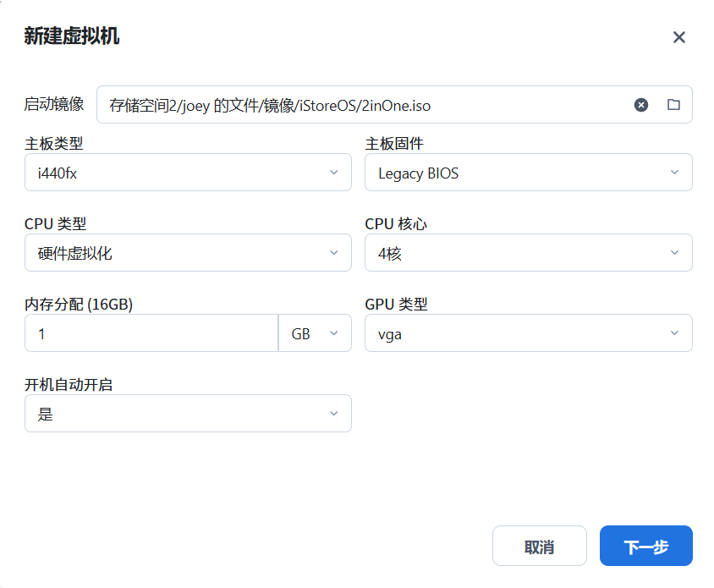Open folder browser for boot image
714x588 pixels.
pos(673,105)
